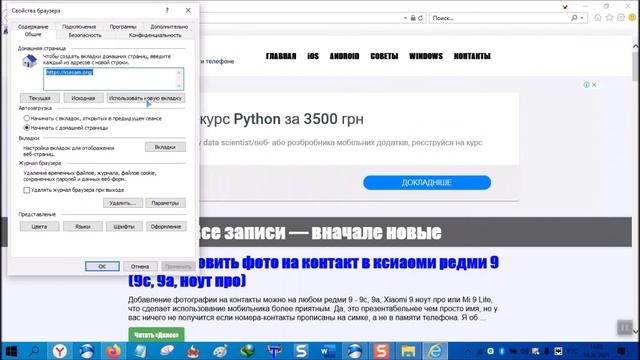Open IE favorites star icon
This screenshot has height=360, width=640.
click(x=609, y=18)
